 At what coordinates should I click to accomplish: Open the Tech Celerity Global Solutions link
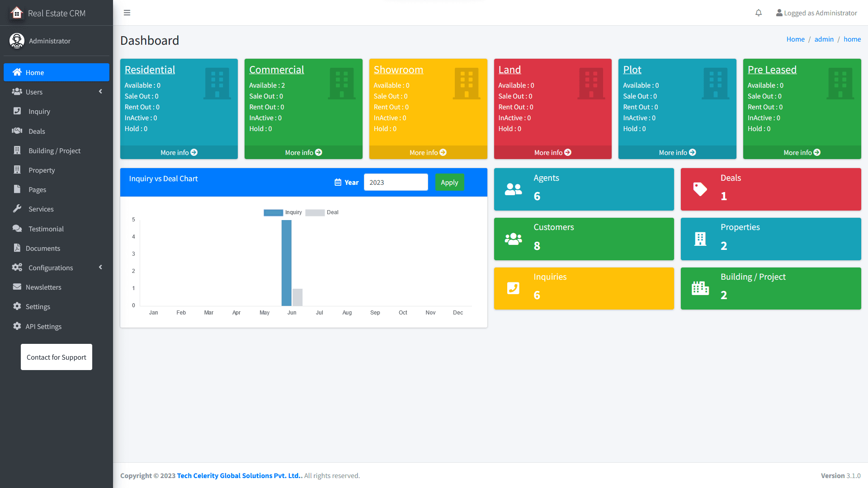[239, 475]
